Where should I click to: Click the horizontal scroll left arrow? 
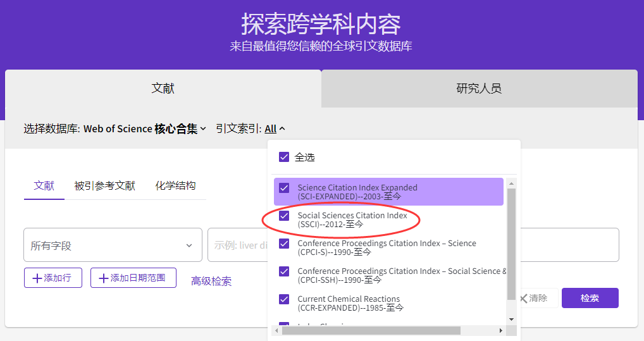[x=277, y=330]
